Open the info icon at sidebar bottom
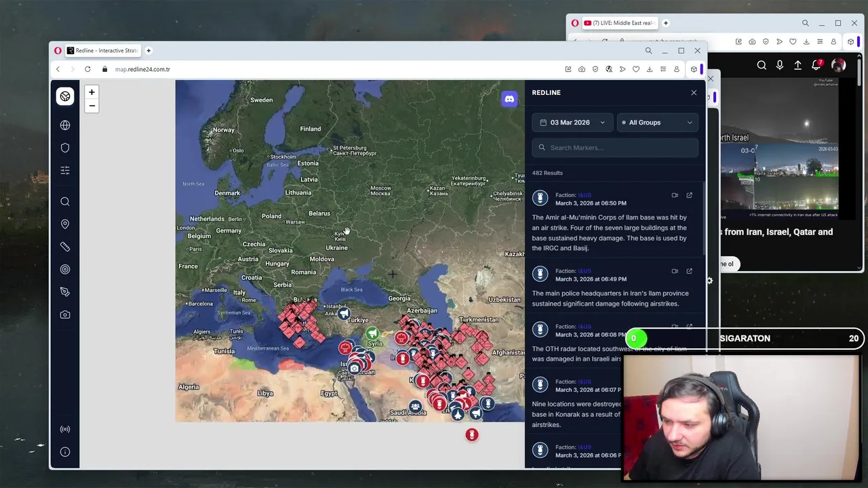This screenshot has width=868, height=488. pyautogui.click(x=65, y=452)
